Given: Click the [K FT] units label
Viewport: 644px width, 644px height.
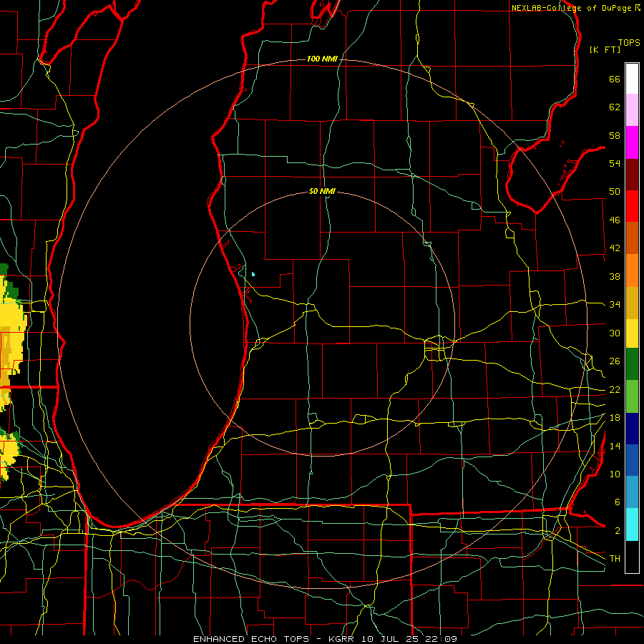Looking at the screenshot, I should coord(605,49).
